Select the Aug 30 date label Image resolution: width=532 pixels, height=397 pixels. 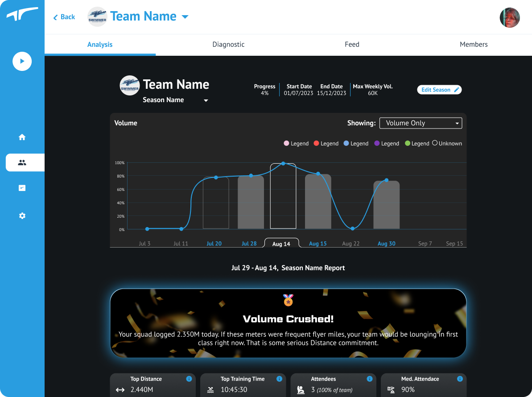click(x=387, y=244)
